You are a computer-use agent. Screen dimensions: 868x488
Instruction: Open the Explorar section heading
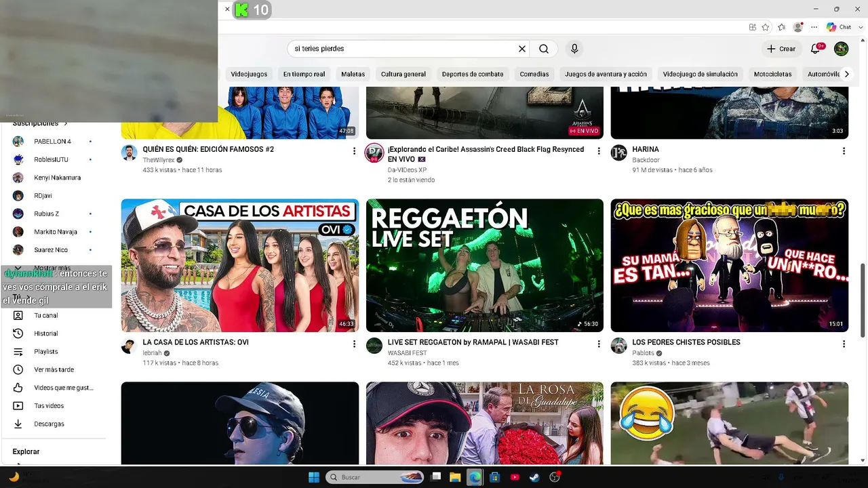(x=26, y=451)
